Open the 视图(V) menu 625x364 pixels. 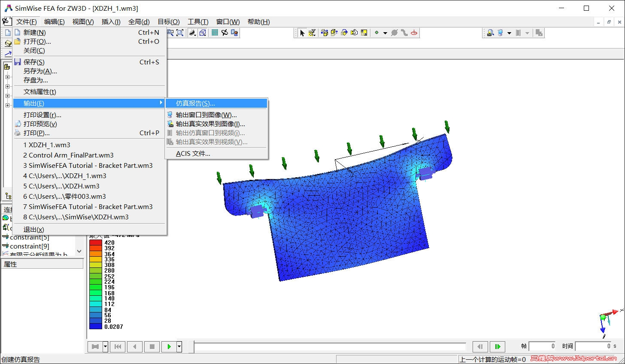click(83, 22)
